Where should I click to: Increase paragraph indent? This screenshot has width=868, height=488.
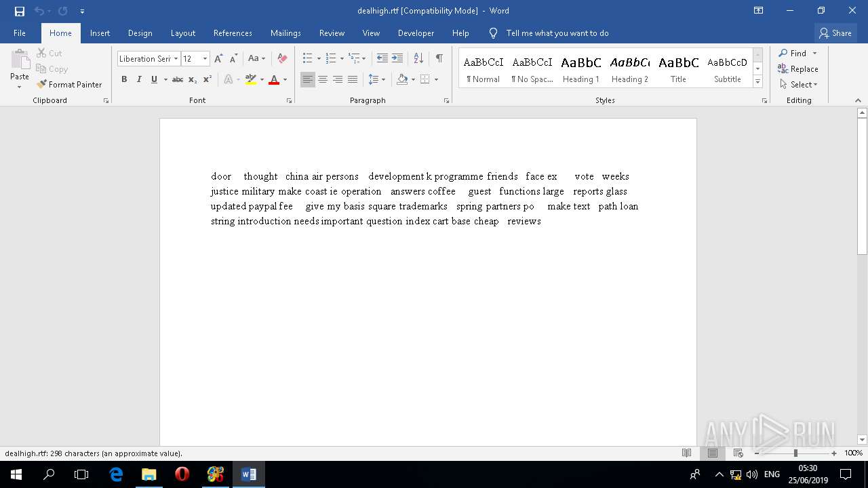tap(397, 59)
